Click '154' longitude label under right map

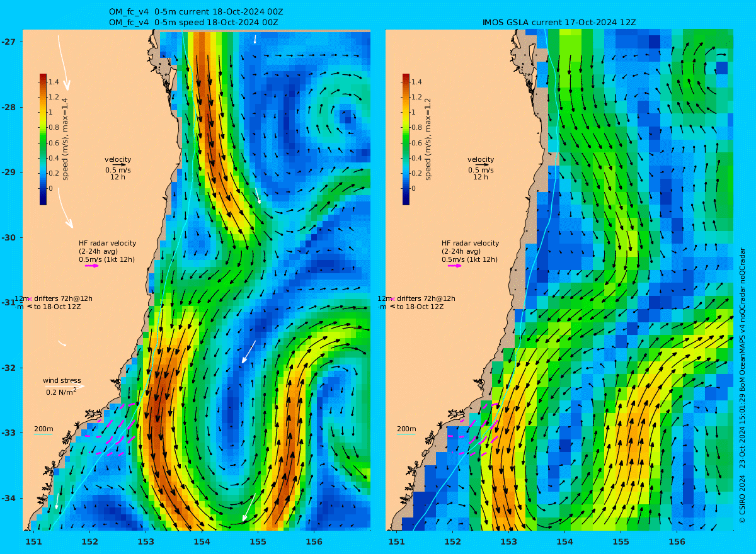click(564, 541)
